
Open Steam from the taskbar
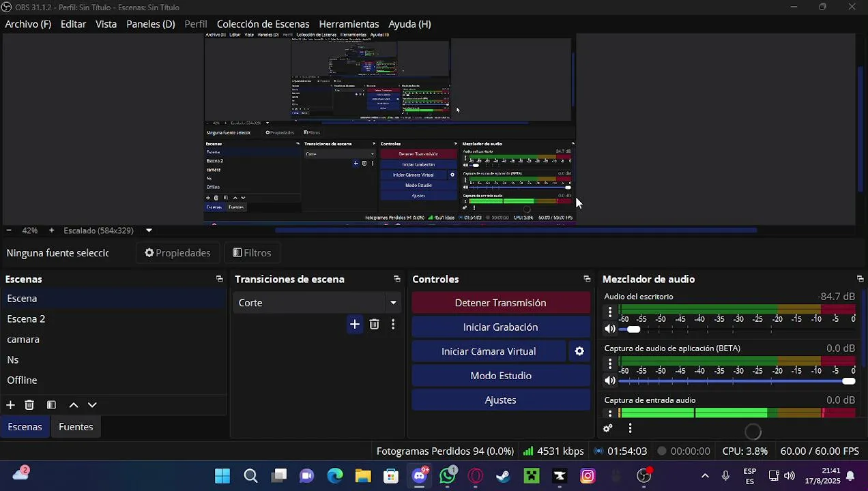(503, 476)
